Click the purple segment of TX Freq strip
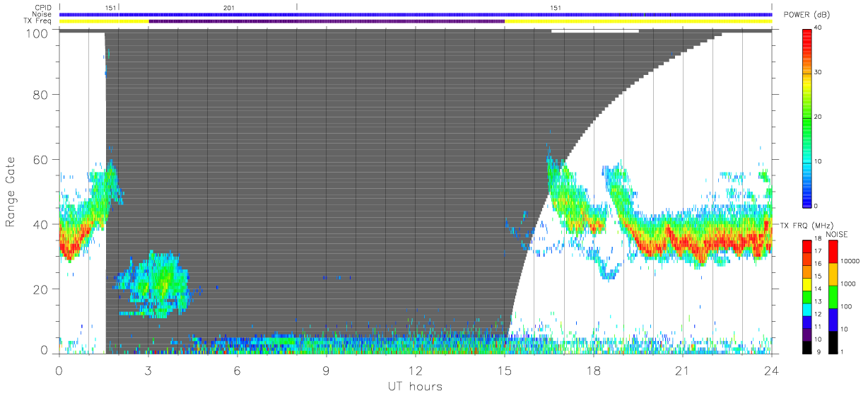Screen dimensions: 868x401 coord(327,21)
